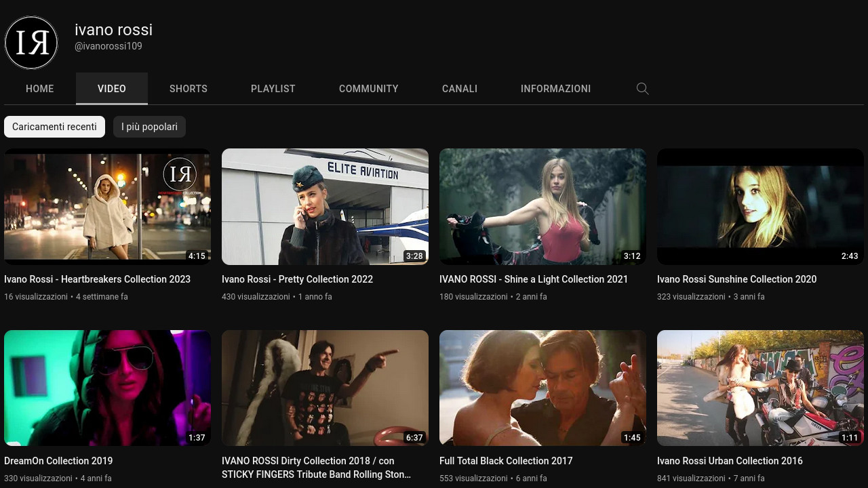Click the channel name ivano rossi

tap(113, 30)
